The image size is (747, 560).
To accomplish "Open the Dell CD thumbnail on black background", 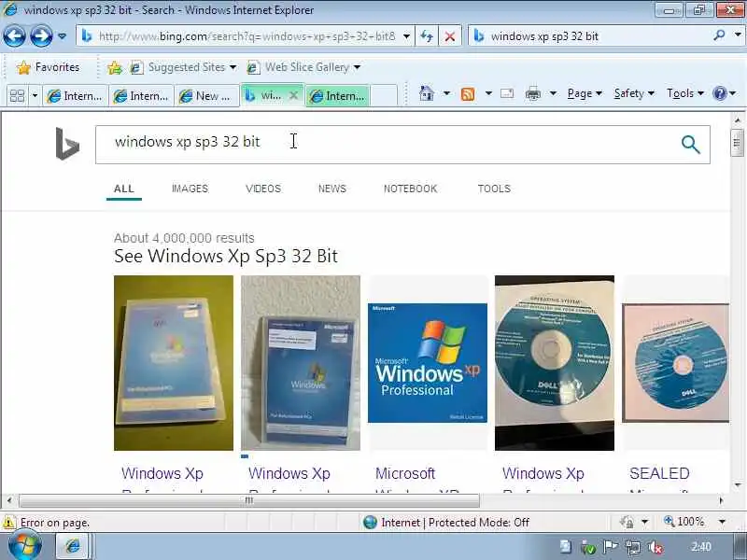I will point(555,363).
